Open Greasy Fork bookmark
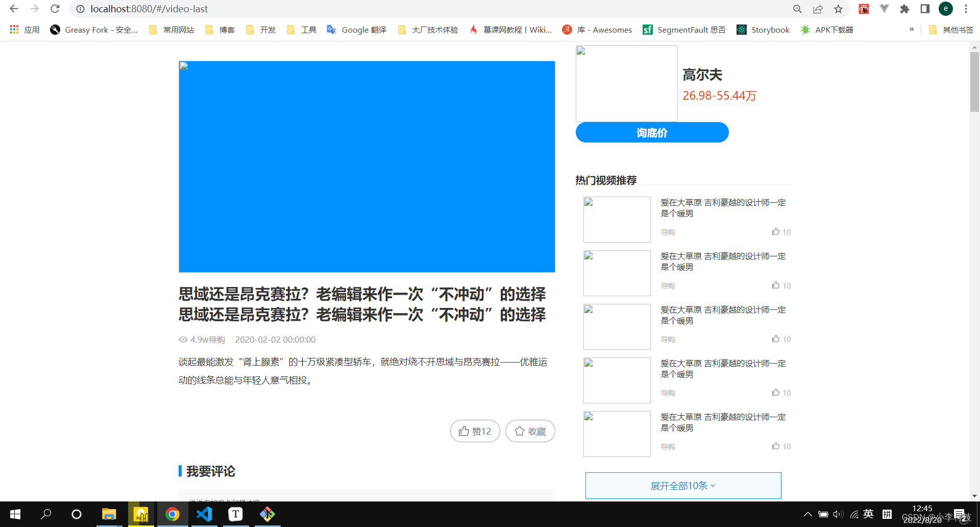980x527 pixels. tap(93, 30)
